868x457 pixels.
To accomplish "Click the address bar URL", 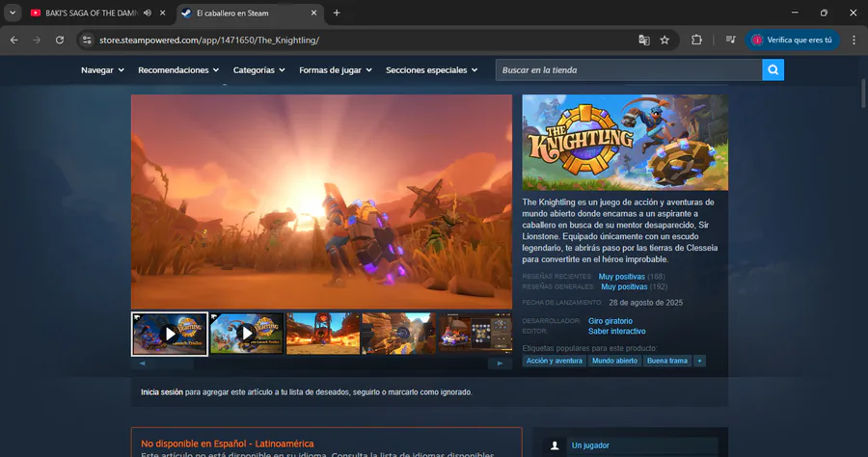I will pos(209,40).
